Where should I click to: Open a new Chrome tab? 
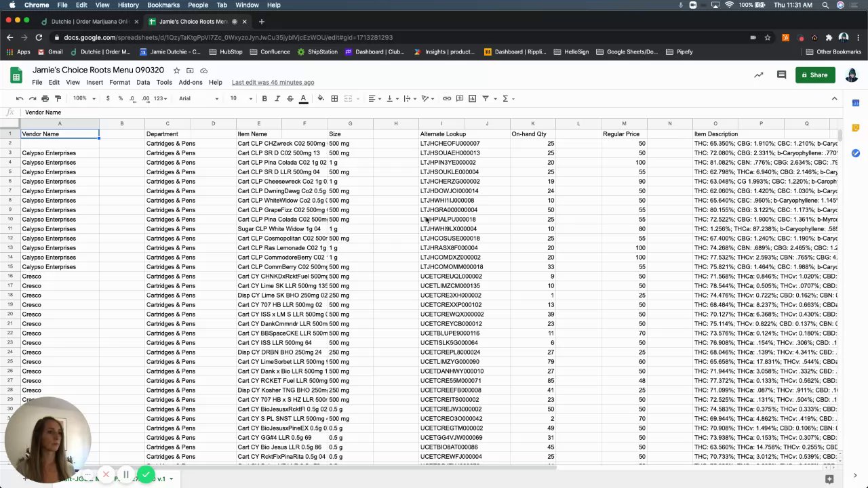coord(261,22)
